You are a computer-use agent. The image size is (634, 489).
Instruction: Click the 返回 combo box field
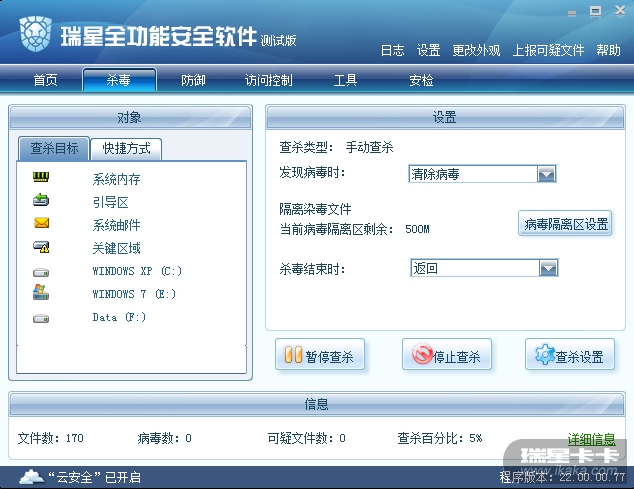[x=484, y=268]
